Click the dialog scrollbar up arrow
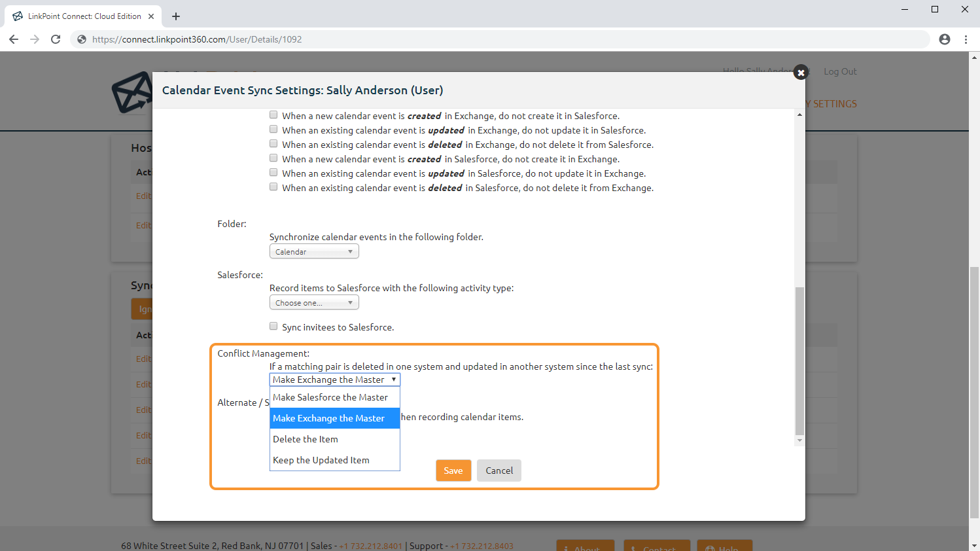 (799, 115)
